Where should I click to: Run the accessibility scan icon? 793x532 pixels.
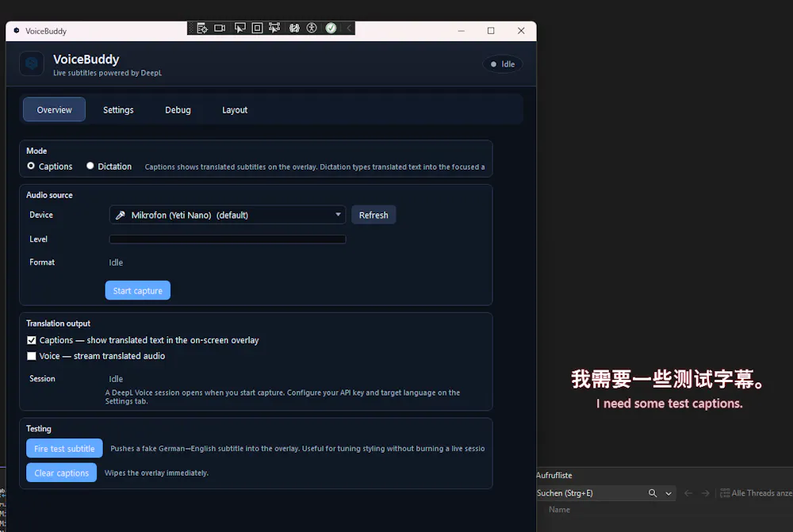click(x=312, y=29)
